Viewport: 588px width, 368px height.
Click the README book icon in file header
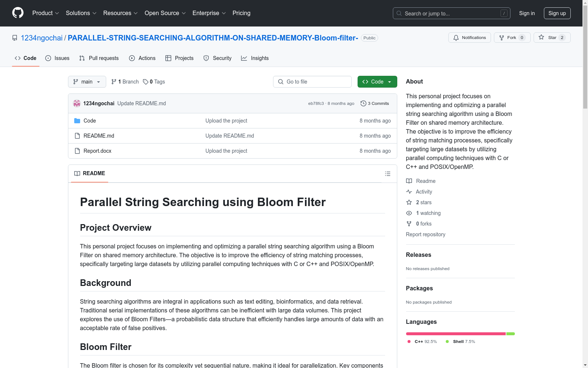tap(77, 173)
